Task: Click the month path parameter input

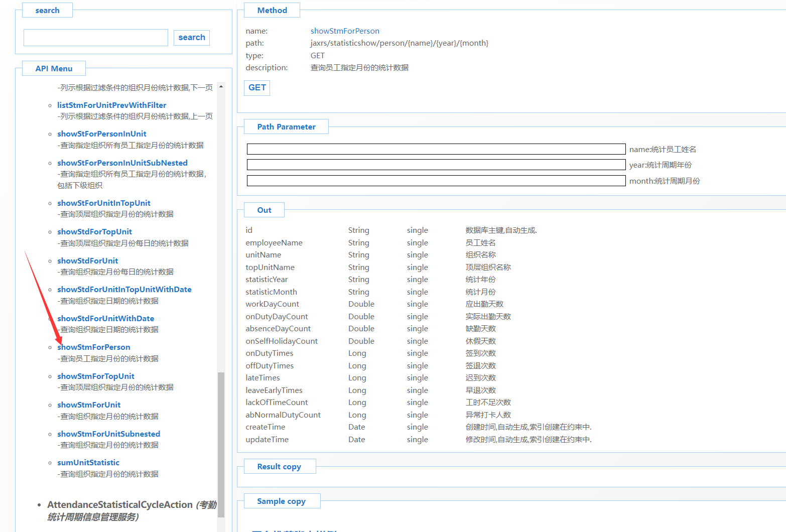Action: click(436, 181)
